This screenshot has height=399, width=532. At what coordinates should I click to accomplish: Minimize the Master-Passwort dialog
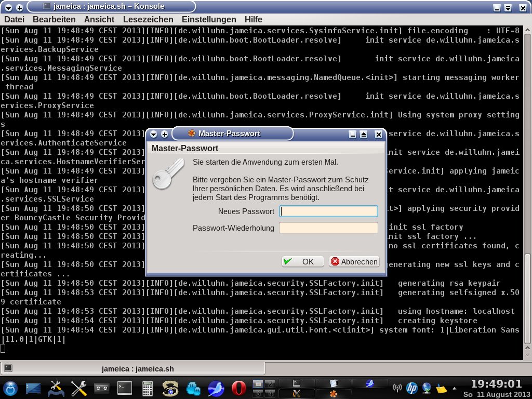click(x=353, y=135)
